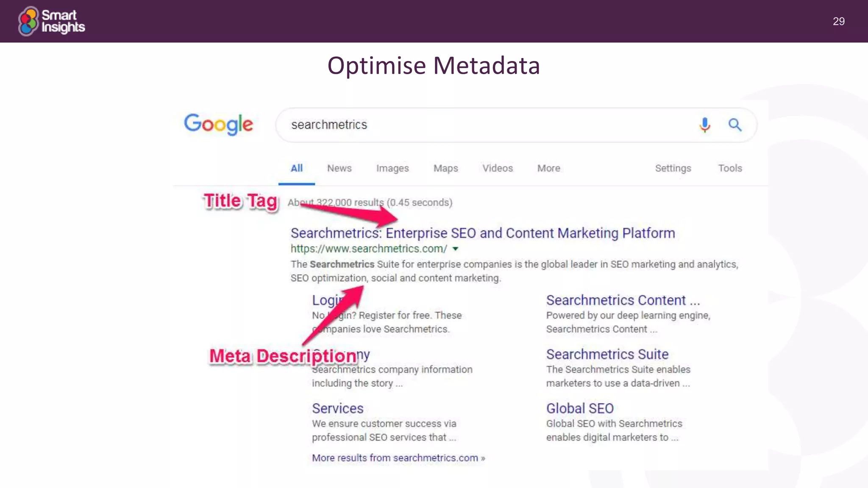Select the All tab

(296, 168)
